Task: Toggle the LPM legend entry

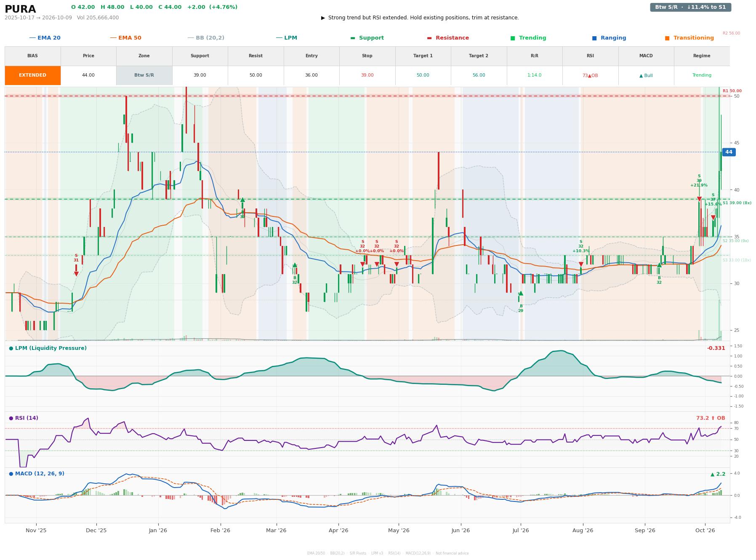Action: (286, 38)
